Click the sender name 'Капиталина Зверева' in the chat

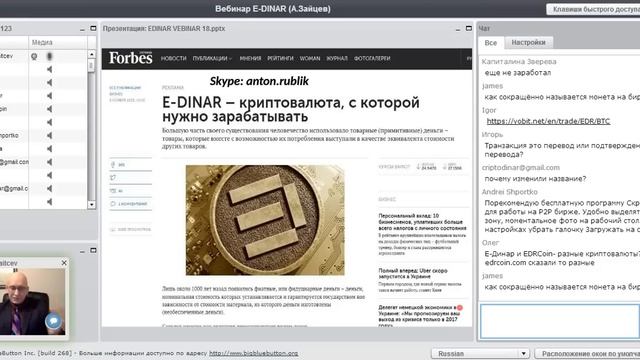pyautogui.click(x=519, y=62)
